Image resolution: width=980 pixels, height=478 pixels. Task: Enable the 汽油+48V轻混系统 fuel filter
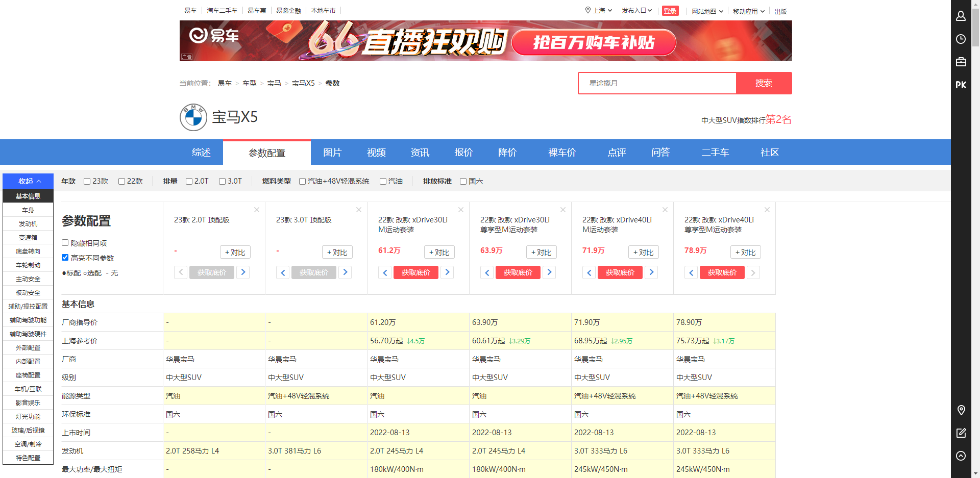(x=302, y=181)
